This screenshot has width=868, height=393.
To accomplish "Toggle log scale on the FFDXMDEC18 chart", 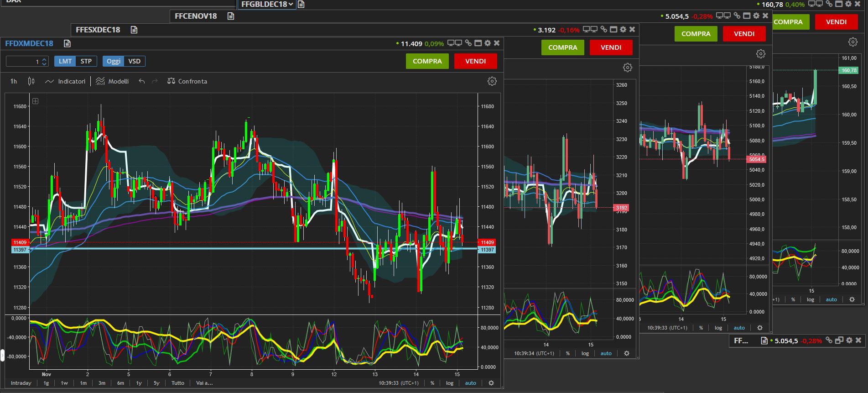I will point(450,383).
